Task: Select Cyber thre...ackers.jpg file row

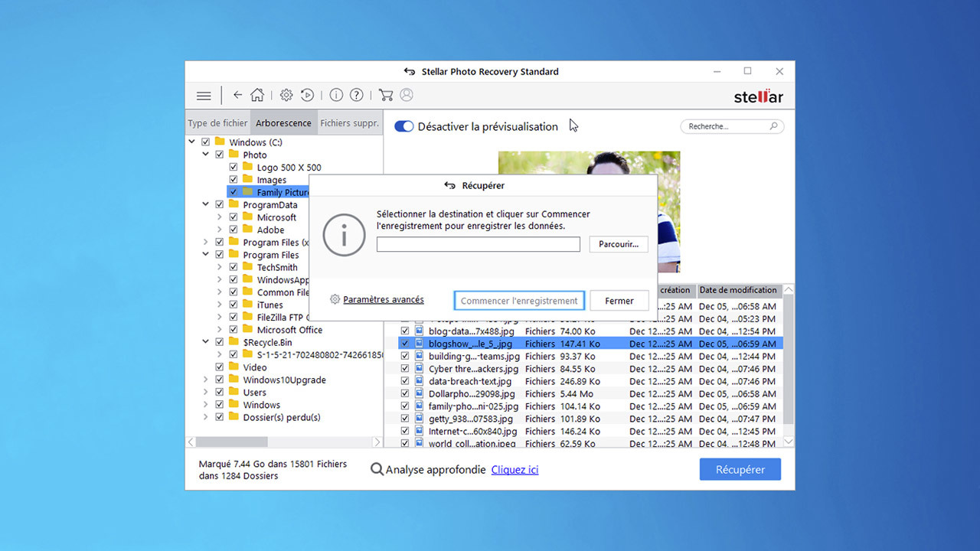Action: (590, 369)
